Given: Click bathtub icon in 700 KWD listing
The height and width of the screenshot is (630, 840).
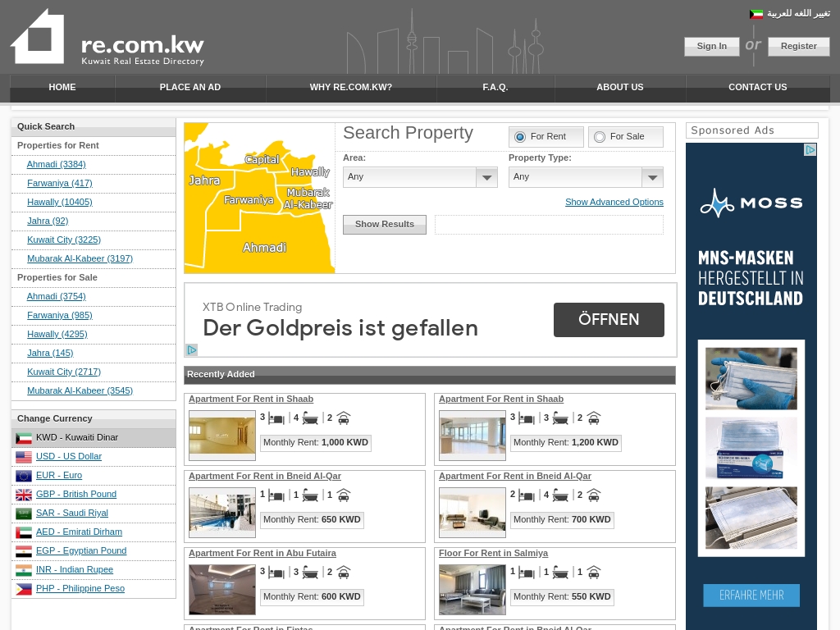Looking at the screenshot, I should 559,495.
